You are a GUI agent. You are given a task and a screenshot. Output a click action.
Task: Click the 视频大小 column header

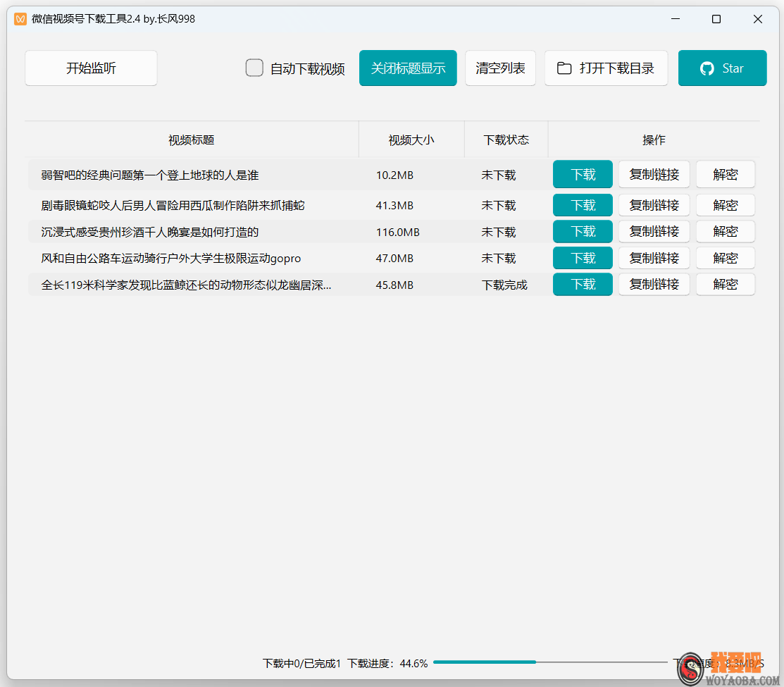tap(411, 140)
